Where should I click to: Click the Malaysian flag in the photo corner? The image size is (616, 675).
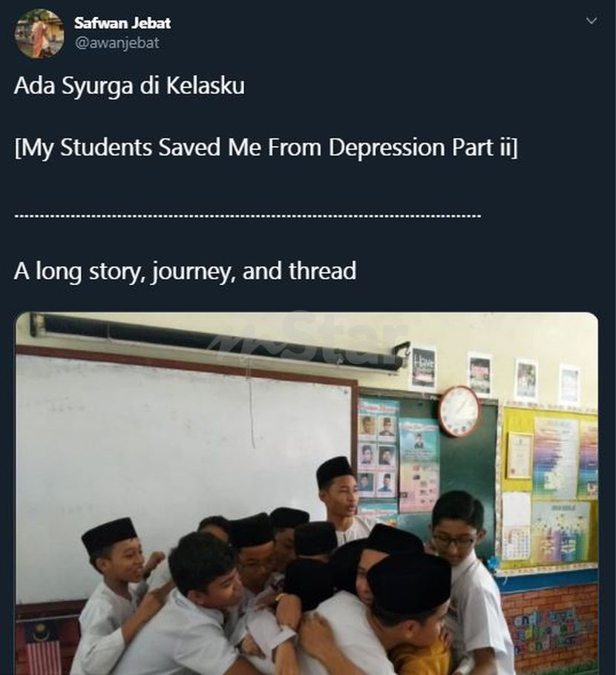42,648
